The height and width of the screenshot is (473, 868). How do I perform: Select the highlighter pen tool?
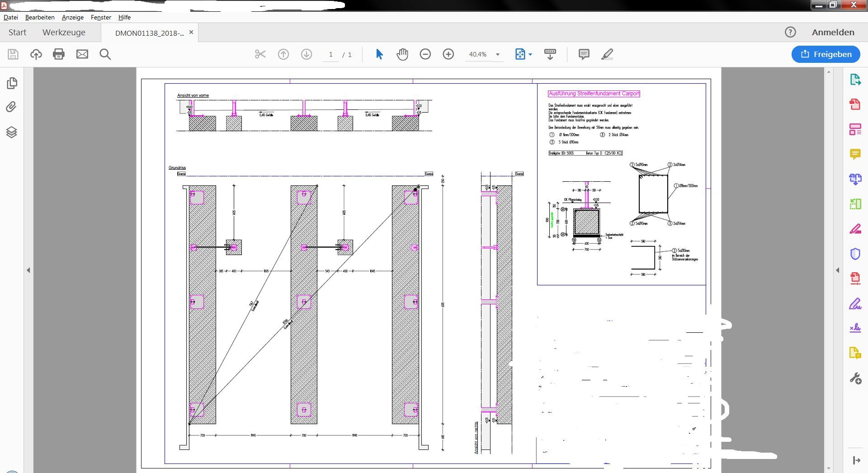[x=607, y=54]
